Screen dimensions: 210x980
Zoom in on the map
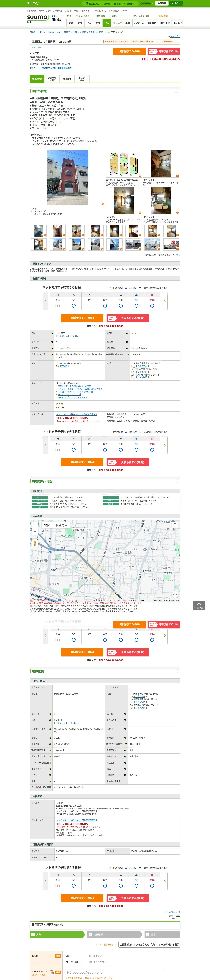click(35, 525)
